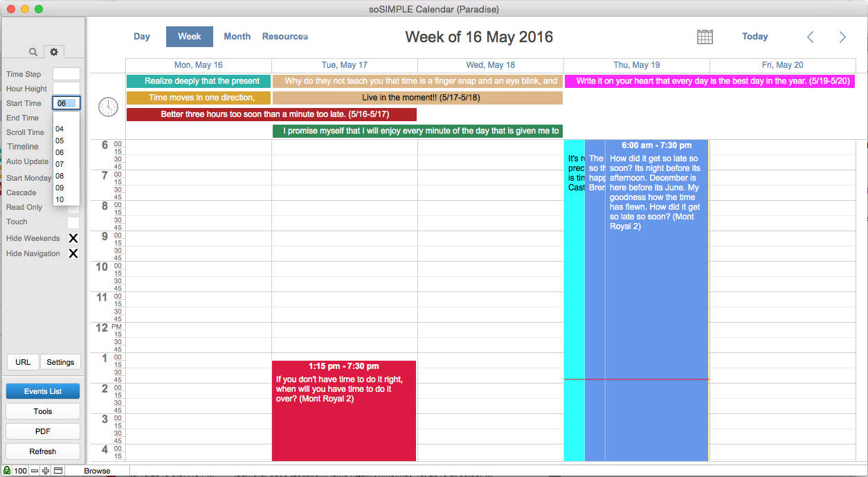Open the Wed, May 18 day header
The width and height of the screenshot is (868, 477).
(491, 65)
